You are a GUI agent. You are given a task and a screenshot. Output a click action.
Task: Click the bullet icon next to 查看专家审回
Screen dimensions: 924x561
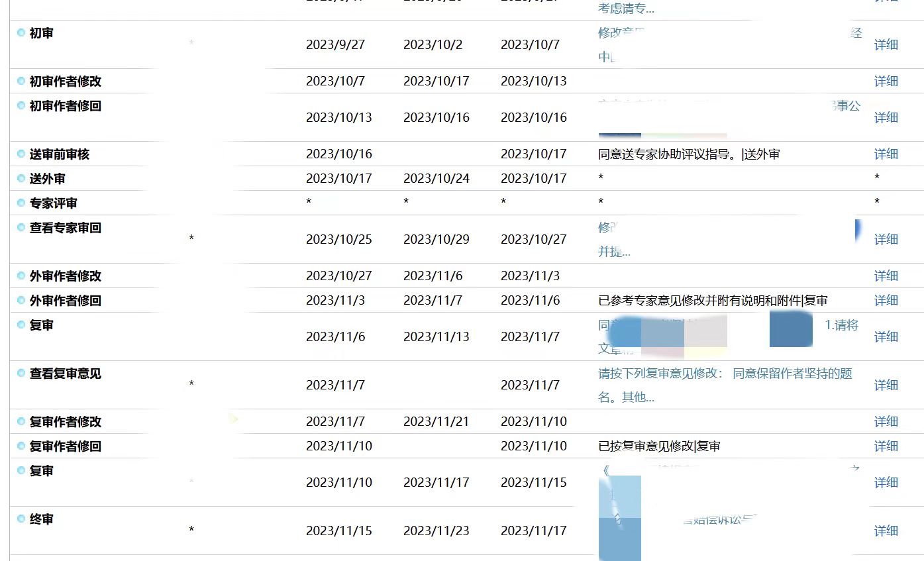21,227
